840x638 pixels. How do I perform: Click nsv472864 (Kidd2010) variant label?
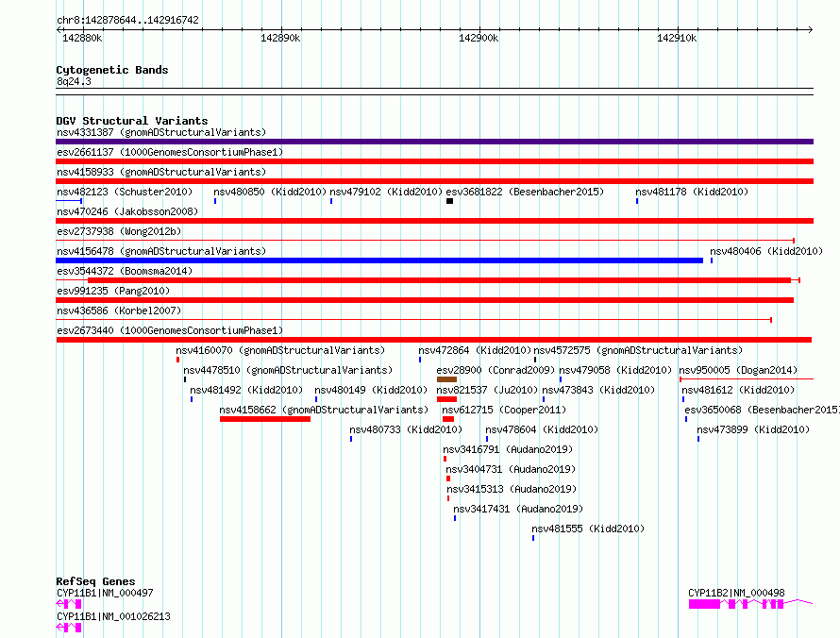tap(475, 350)
